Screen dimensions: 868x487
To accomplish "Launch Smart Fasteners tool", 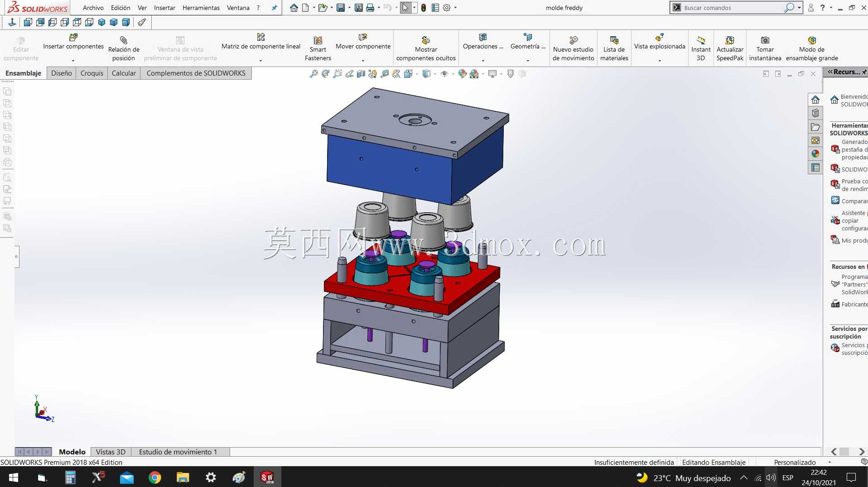I will [x=318, y=48].
